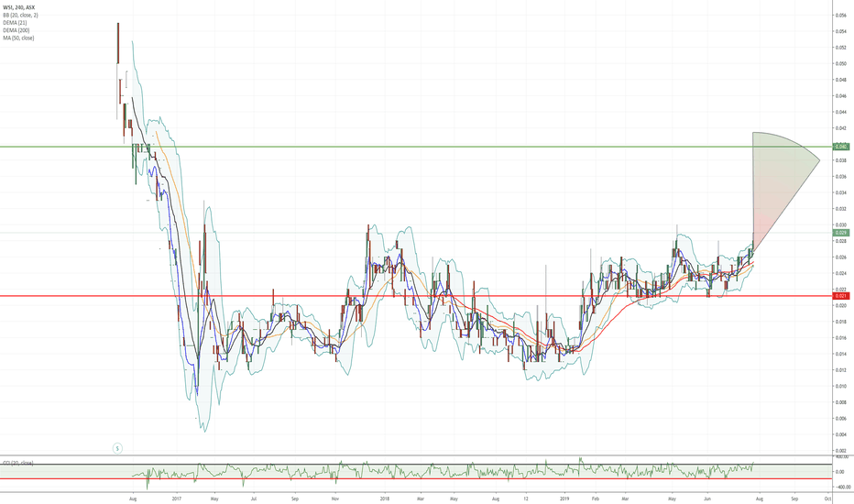Click the Nov label on time axis

click(335, 499)
